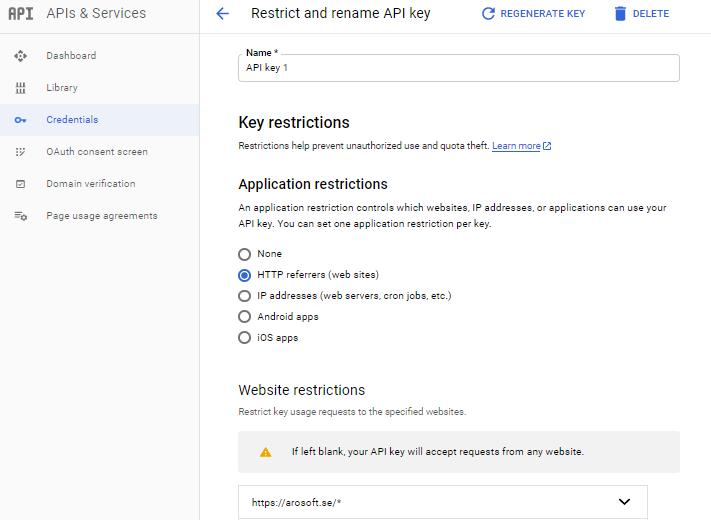
Task: Click the Website restrictions heading
Action: pos(302,390)
